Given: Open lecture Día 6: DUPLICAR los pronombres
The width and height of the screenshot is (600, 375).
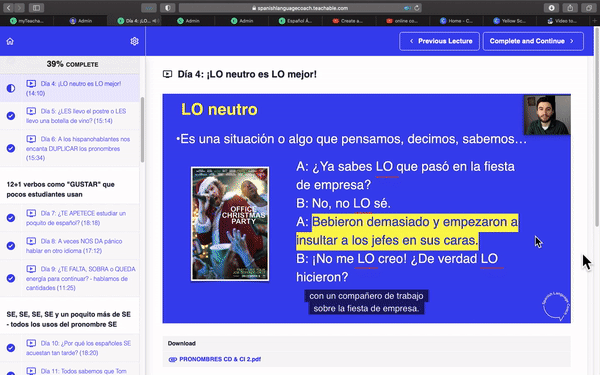Looking at the screenshot, I should pyautogui.click(x=70, y=148).
